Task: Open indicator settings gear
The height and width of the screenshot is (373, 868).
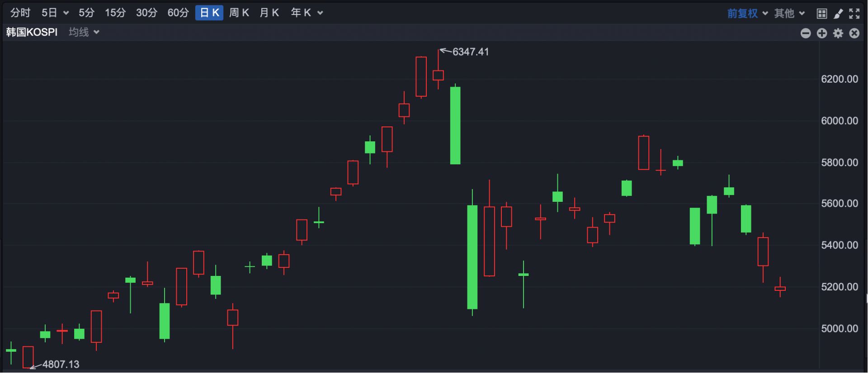Action: click(838, 33)
